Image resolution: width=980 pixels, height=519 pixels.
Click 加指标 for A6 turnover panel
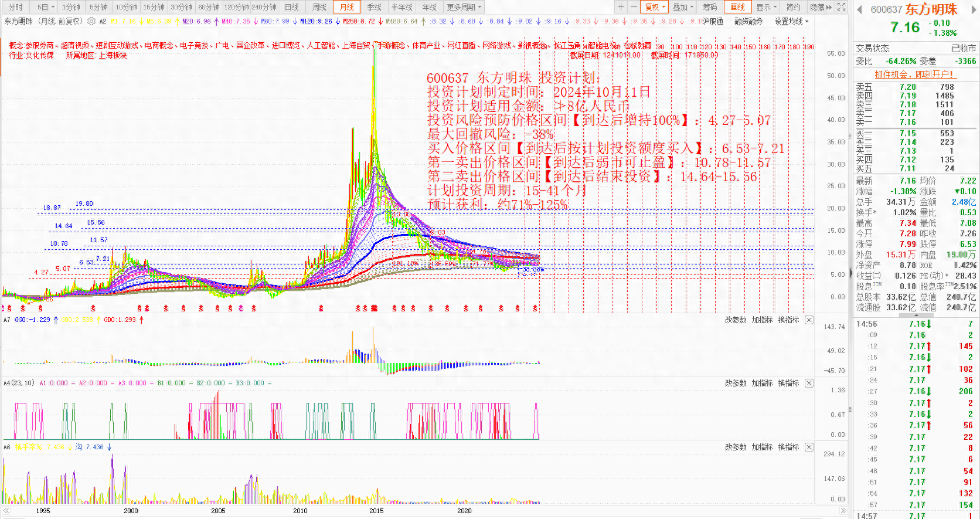pos(762,447)
